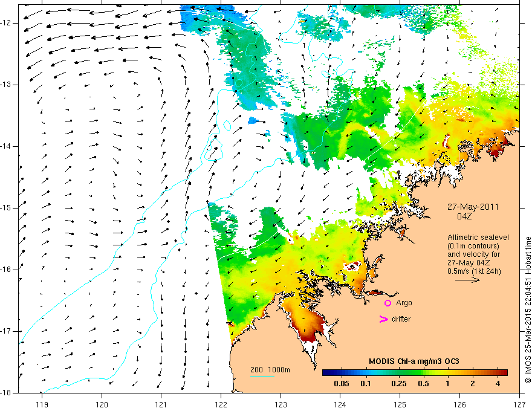Click the dark red end of the Chl-a colorbar
Image resolution: width=532 pixels, height=411 pixels.
coord(504,373)
